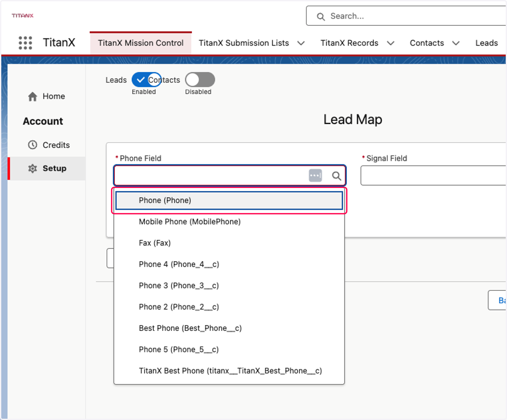Viewport: 507px width, 420px height.
Task: Select Phone 5 (Phone_5__c) option
Action: pos(229,350)
